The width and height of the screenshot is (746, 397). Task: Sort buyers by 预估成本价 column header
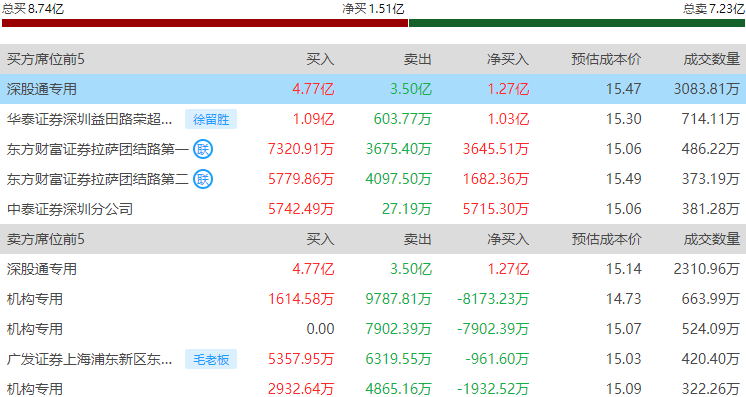click(x=606, y=59)
